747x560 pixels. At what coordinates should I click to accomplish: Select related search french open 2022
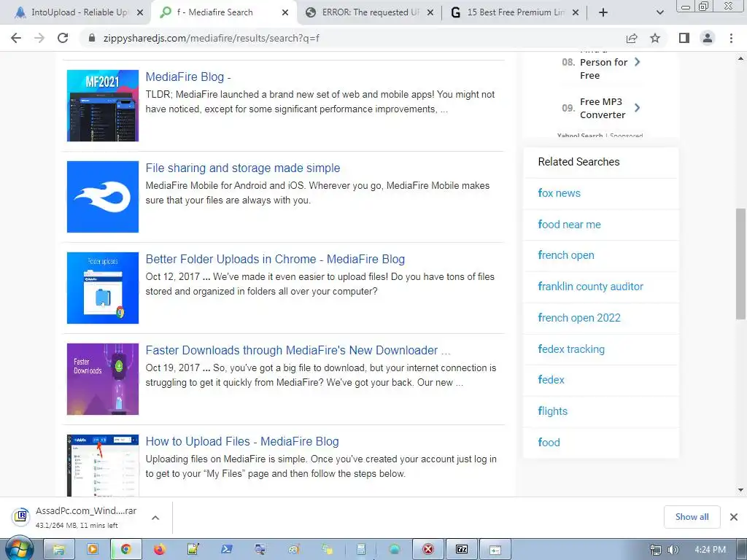click(x=578, y=318)
